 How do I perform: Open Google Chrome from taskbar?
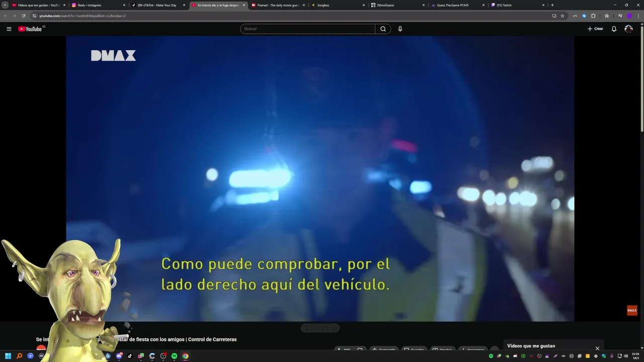tap(185, 356)
